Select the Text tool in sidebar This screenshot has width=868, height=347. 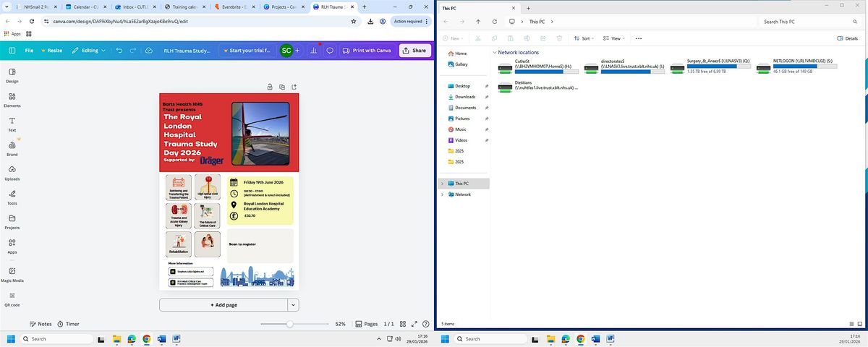tap(12, 124)
